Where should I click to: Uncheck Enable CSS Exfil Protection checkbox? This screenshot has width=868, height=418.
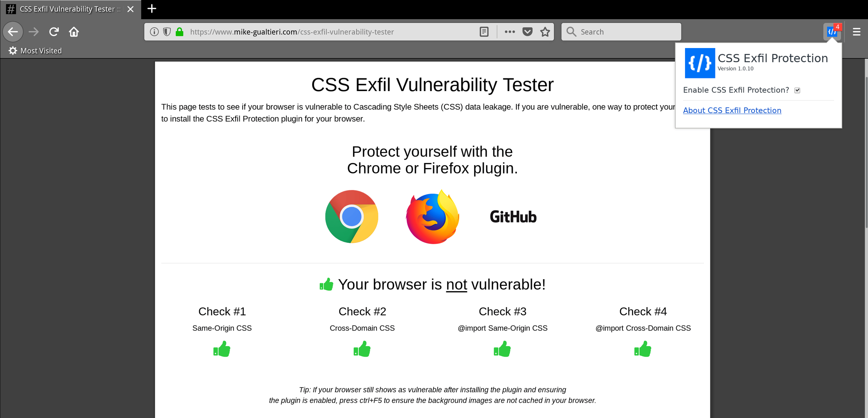[x=797, y=90]
